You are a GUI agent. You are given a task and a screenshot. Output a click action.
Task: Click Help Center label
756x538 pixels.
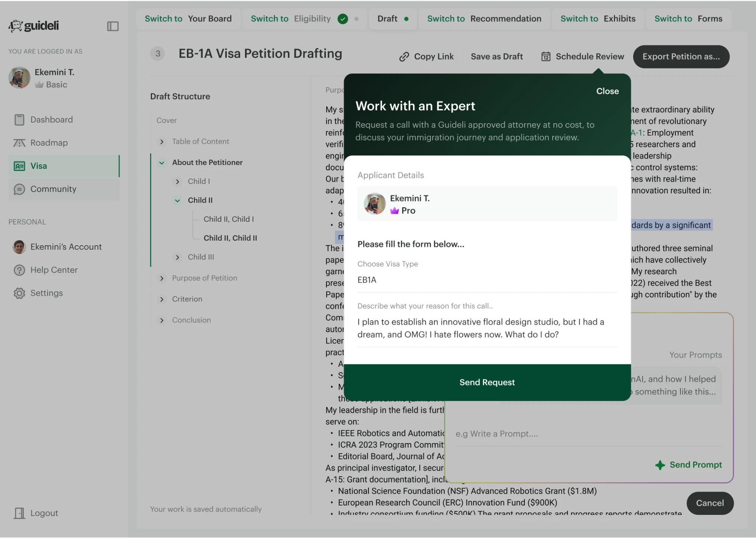point(54,270)
